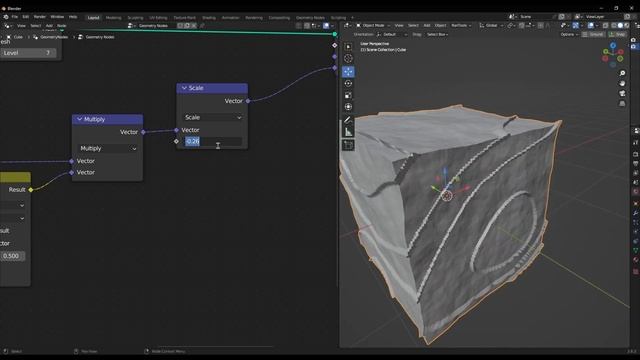Open the Tool properties tab icon
The image size is (640, 360).
[x=636, y=143]
